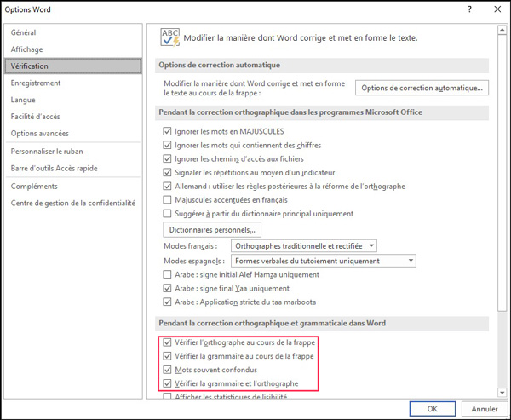Screen dimensions: 511x420
Task: Open Centre de gestion de la confidentialité
Action: click(73, 203)
